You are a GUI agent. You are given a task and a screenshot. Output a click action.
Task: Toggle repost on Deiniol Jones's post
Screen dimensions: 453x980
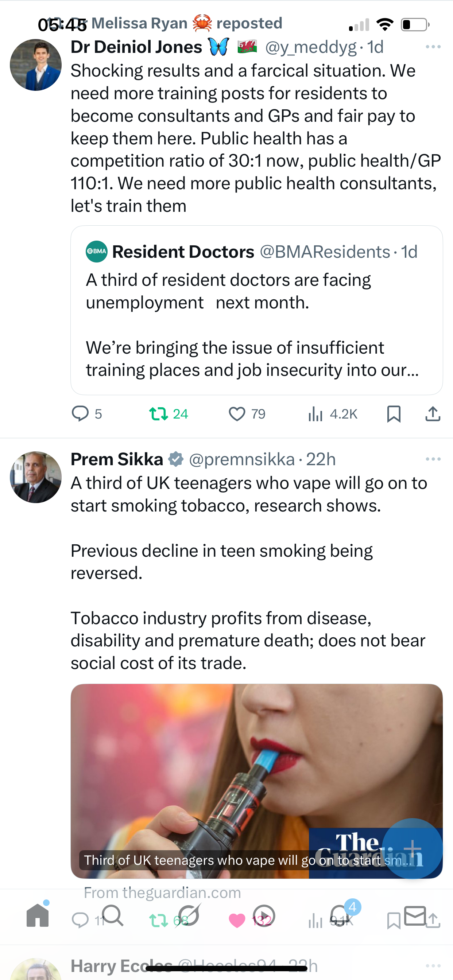coord(168,413)
